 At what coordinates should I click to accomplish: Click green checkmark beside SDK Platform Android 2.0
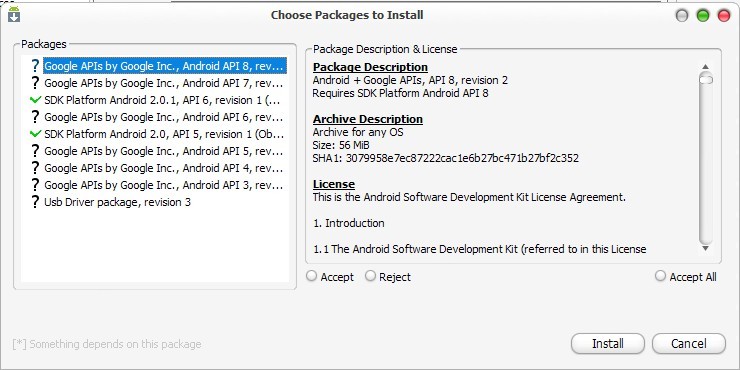click(35, 134)
